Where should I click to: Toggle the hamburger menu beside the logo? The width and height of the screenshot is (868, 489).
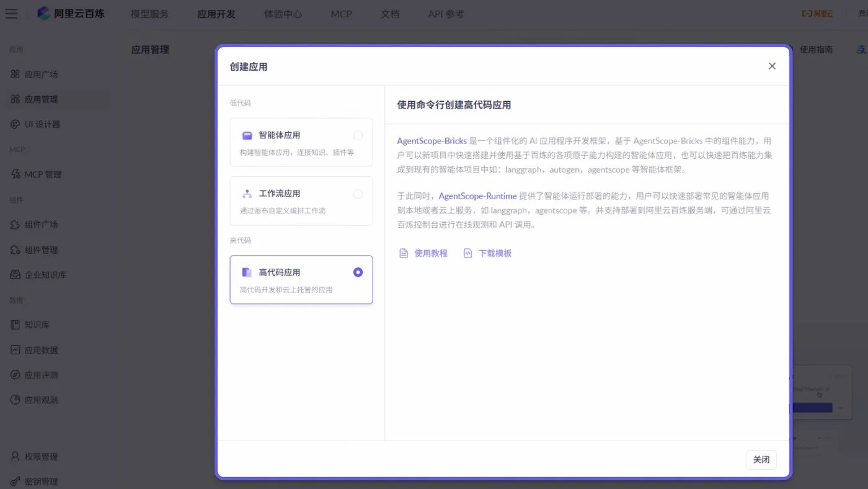pyautogui.click(x=11, y=14)
